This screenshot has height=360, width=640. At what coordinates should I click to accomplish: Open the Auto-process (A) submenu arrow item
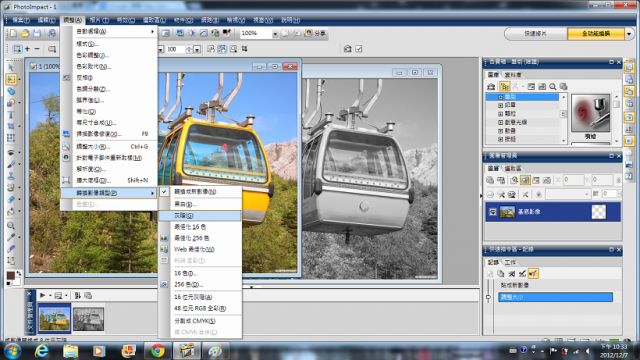tap(109, 31)
